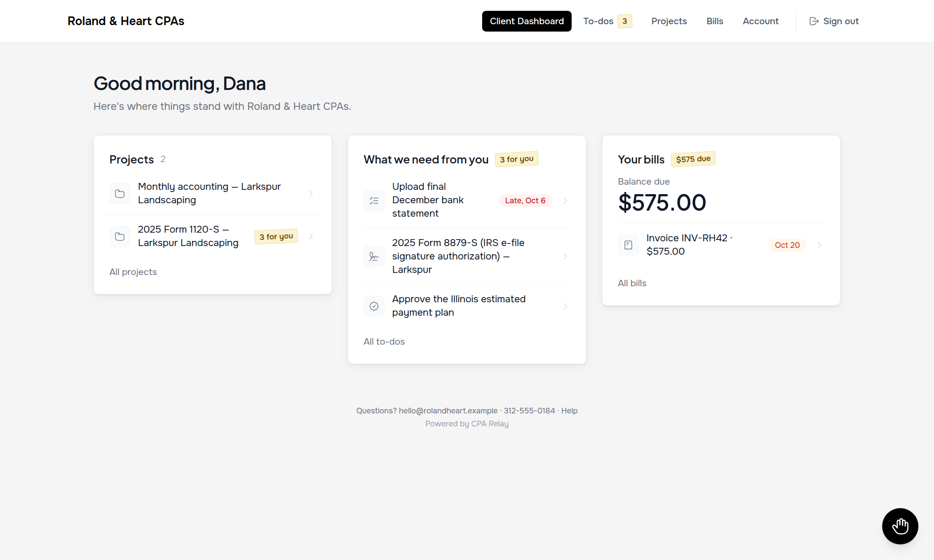This screenshot has height=560, width=934.
Task: Click the folder icon beside 2025 Form 1120-S
Action: point(120,237)
